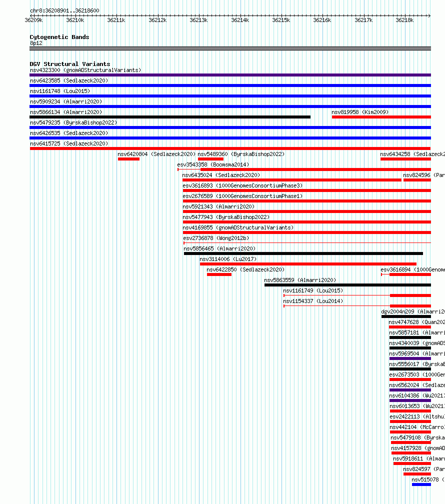The width and height of the screenshot is (445, 504).
Task: Open nsv5856465 (Almarri2020) variant
Action: [219, 249]
